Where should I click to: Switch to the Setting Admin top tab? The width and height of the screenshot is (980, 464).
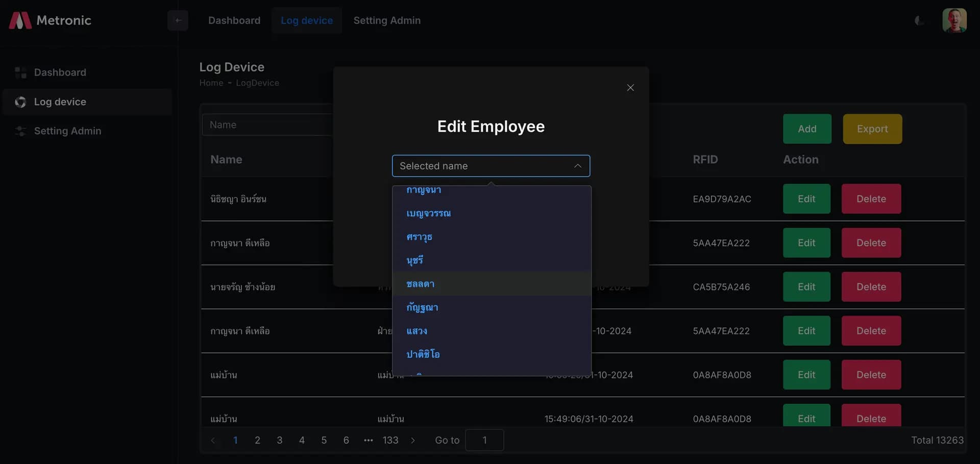point(387,20)
